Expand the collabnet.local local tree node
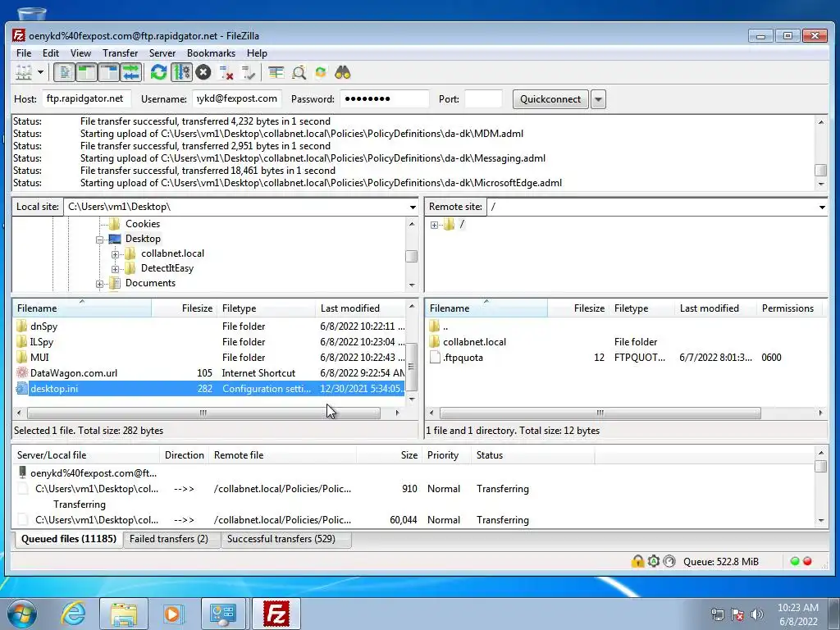The width and height of the screenshot is (840, 630). pos(115,254)
